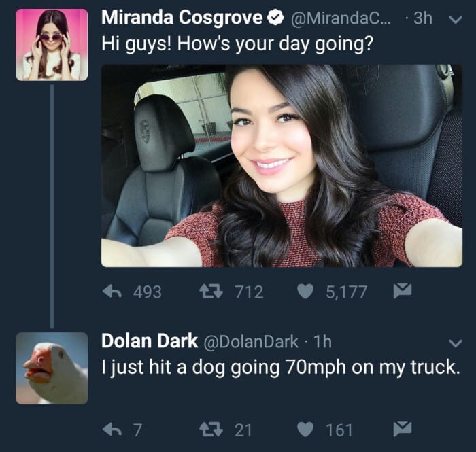Share Dolan Dark's tweet via message icon
476x452 pixels.
tap(403, 429)
